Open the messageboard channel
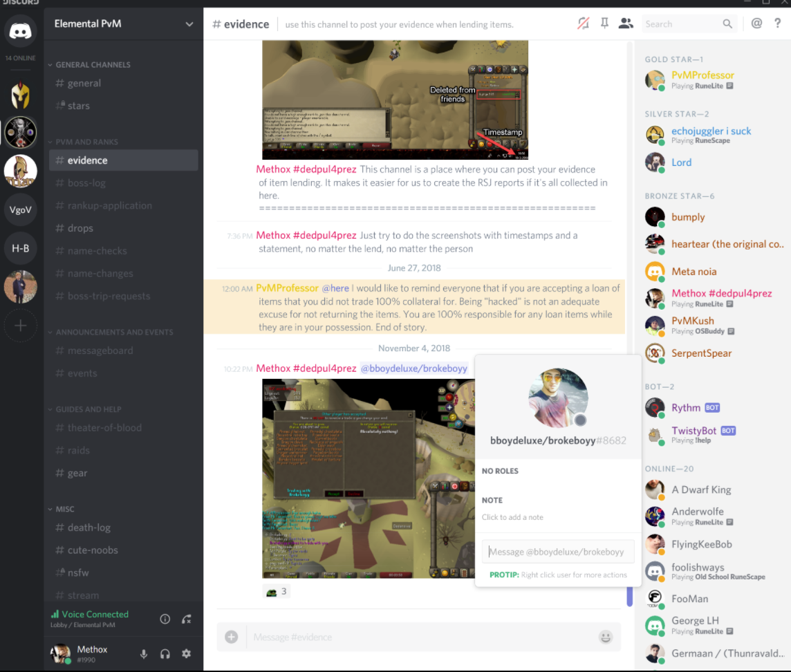Image resolution: width=791 pixels, height=672 pixels. 124,351
